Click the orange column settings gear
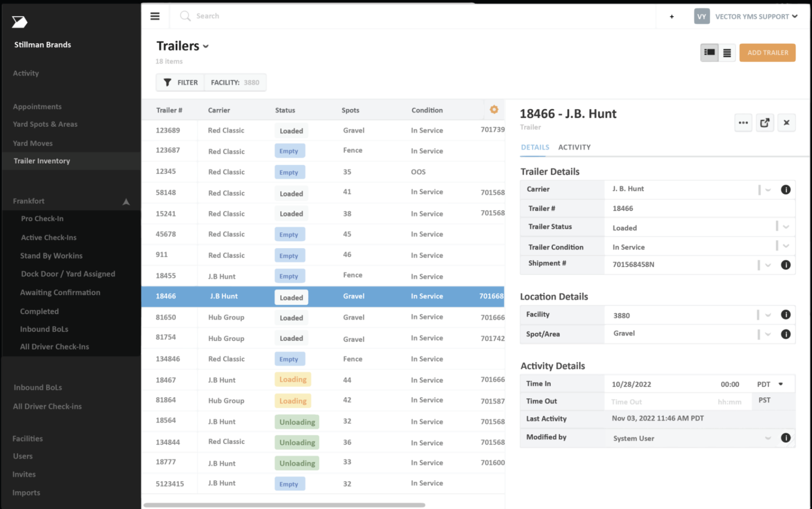Viewport: 812px width, 509px height. (494, 110)
